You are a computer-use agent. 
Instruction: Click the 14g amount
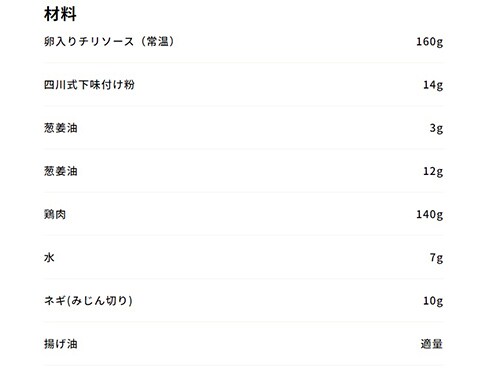point(433,85)
